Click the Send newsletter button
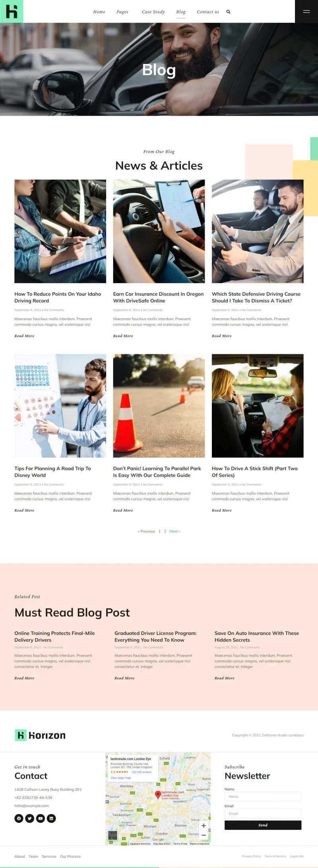Screen dimensions: 318x868 click(x=263, y=825)
